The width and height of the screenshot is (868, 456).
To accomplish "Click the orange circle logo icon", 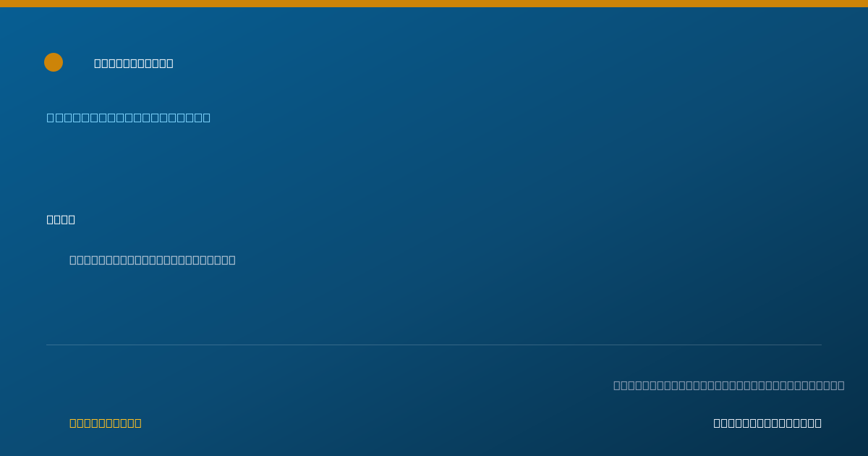I will [54, 62].
